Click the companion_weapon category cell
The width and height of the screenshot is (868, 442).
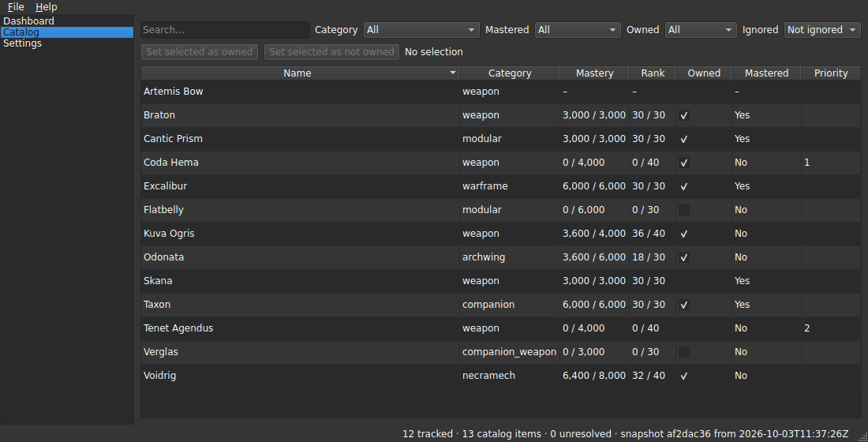click(509, 352)
